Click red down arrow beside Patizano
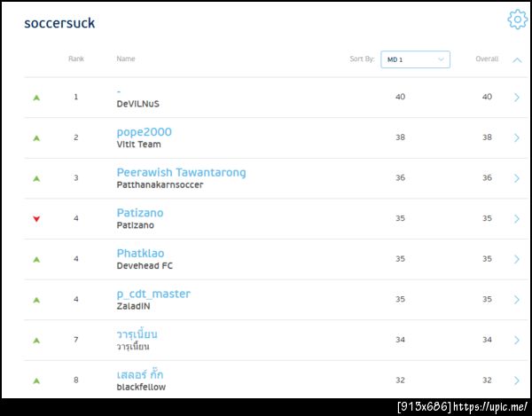Screen dimensions: 532x416 click(36, 219)
